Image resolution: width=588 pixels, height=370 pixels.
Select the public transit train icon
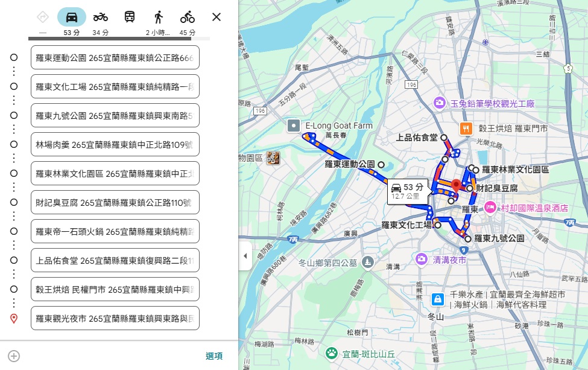click(129, 17)
